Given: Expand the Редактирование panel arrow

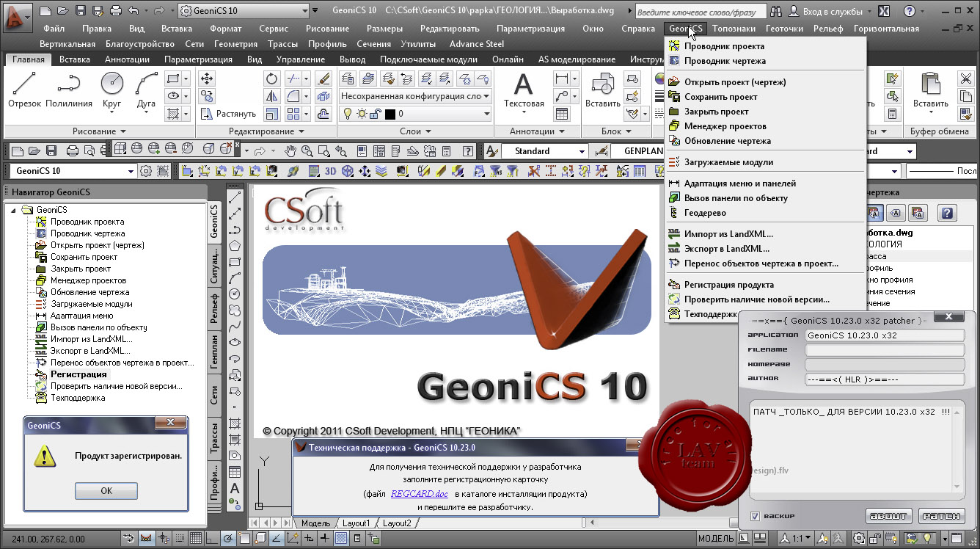Looking at the screenshot, I should click(x=301, y=131).
